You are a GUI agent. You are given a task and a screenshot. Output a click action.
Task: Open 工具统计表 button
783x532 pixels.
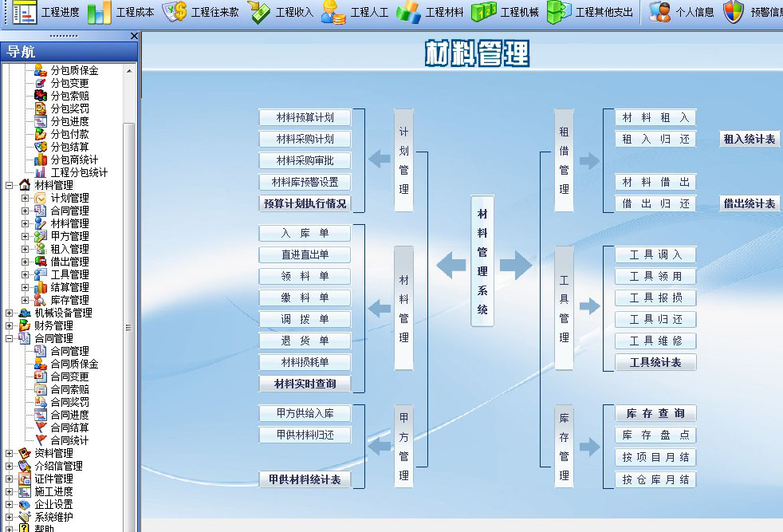655,363
